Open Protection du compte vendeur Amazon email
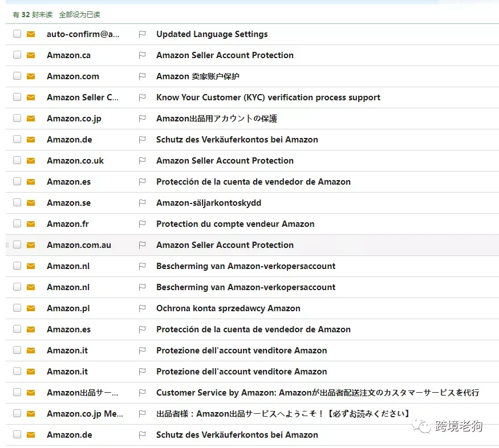The height and width of the screenshot is (448, 499). point(235,224)
